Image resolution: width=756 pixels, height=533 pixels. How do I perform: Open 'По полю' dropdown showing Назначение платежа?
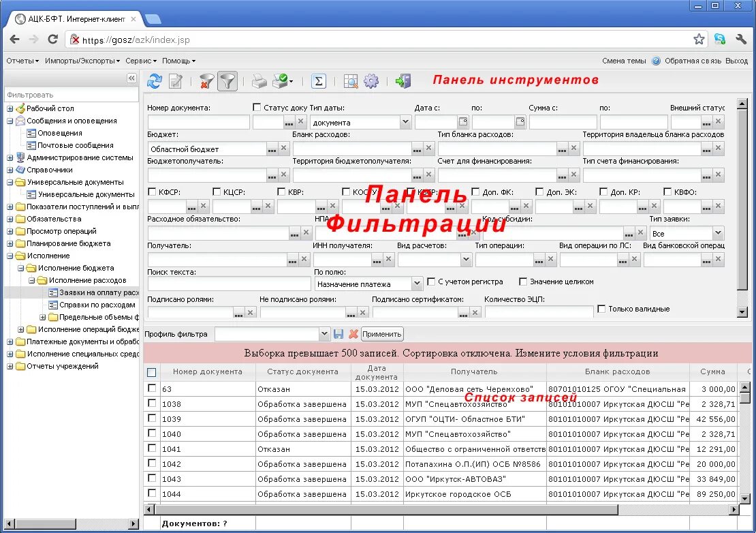pyautogui.click(x=417, y=284)
